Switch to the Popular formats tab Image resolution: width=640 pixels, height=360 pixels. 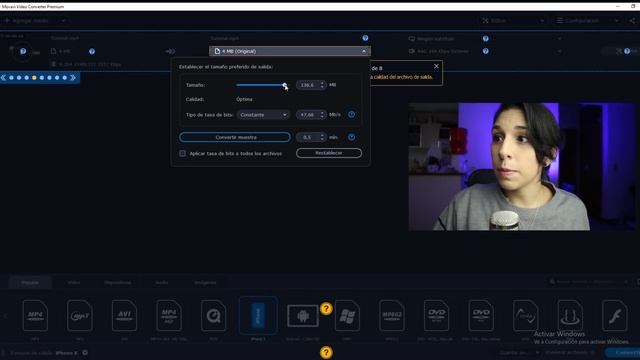point(30,282)
